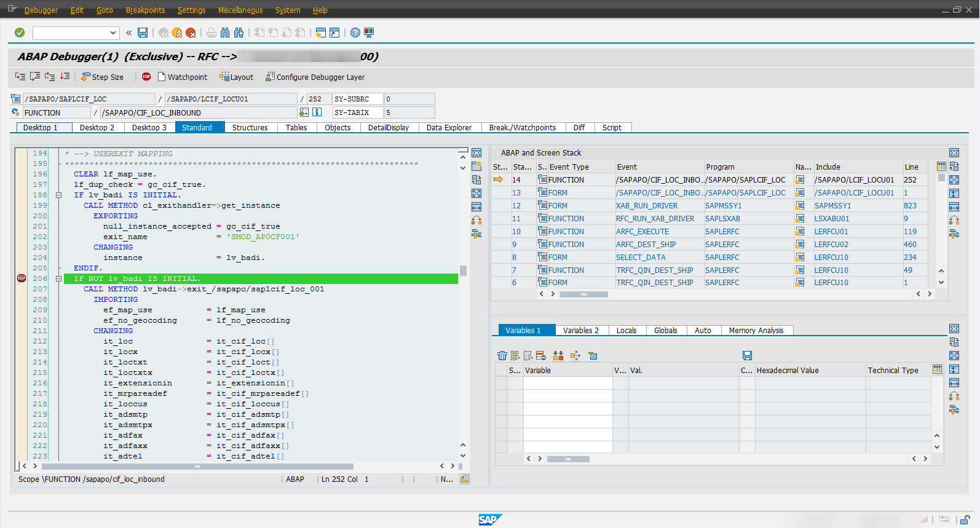Toggle the breakpoint at line 206

pyautogui.click(x=22, y=278)
